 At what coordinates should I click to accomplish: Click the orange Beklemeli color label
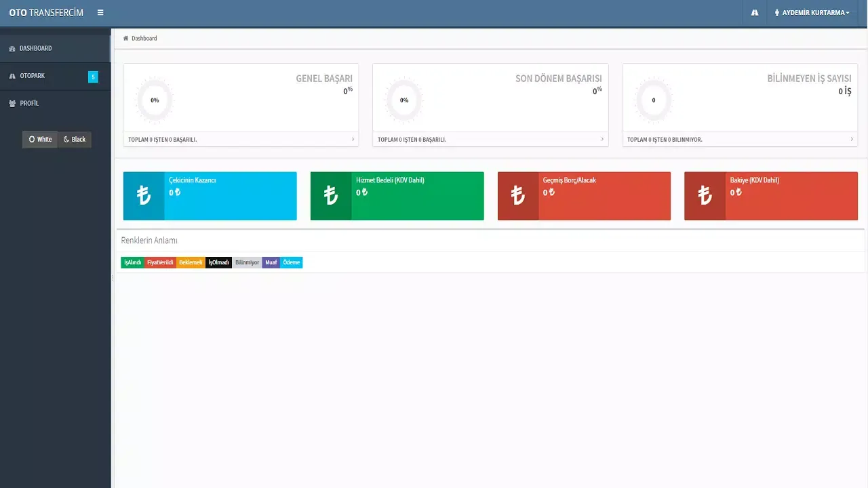coord(191,262)
